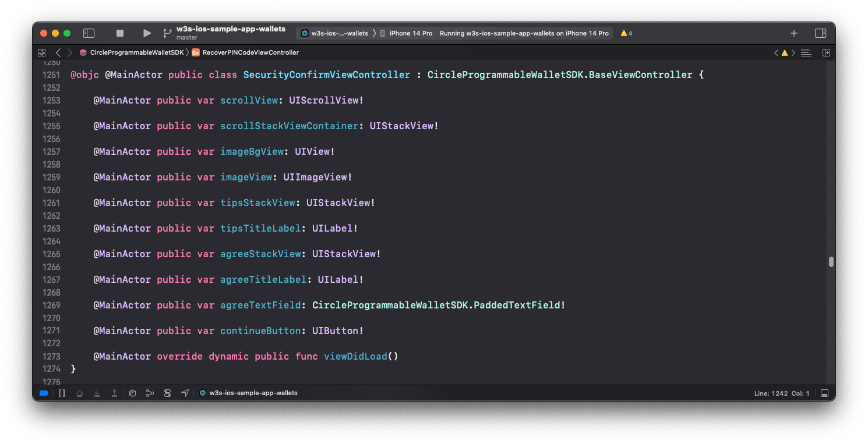Click BaseViewController superclass on line 1251
Viewport: 868px width, 444px height.
[x=641, y=75]
